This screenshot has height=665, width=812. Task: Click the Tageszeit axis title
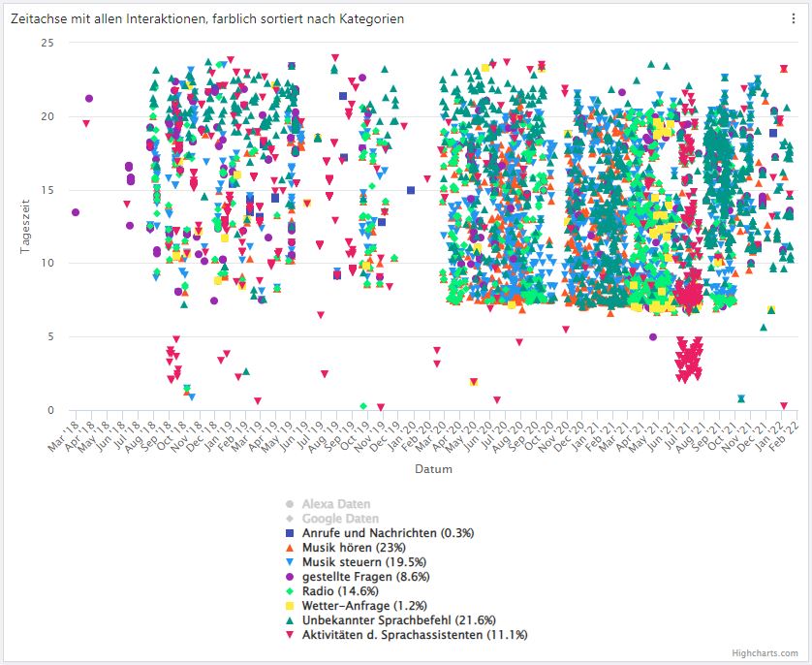click(24, 226)
